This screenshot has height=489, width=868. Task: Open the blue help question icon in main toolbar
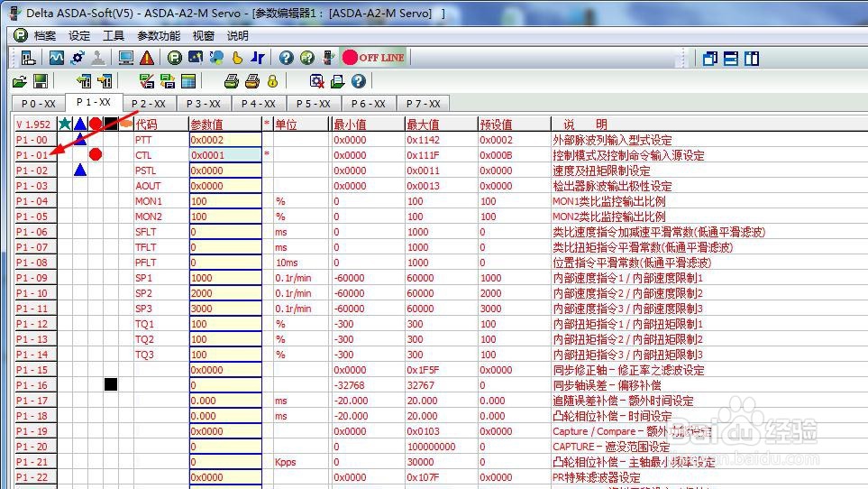coord(287,58)
